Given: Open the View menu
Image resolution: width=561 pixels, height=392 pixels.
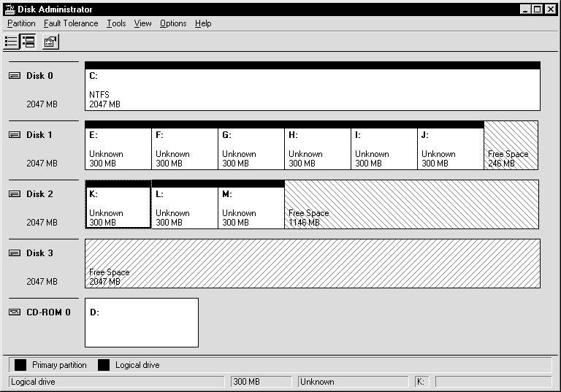Looking at the screenshot, I should click(142, 23).
